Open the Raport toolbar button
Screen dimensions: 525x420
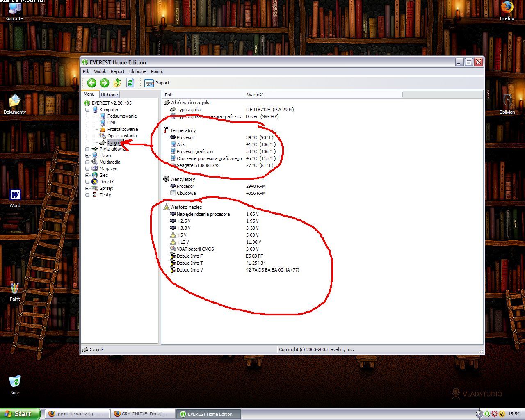click(x=157, y=83)
